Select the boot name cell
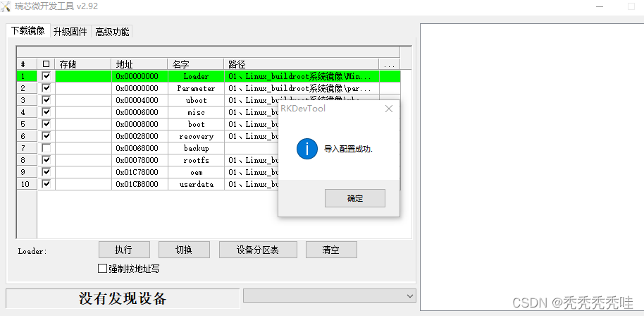This screenshot has width=644, height=316. pos(196,124)
